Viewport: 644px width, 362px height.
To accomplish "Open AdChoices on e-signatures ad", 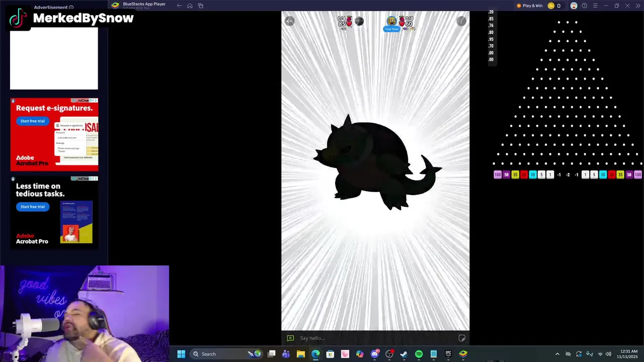I will 84,101.
